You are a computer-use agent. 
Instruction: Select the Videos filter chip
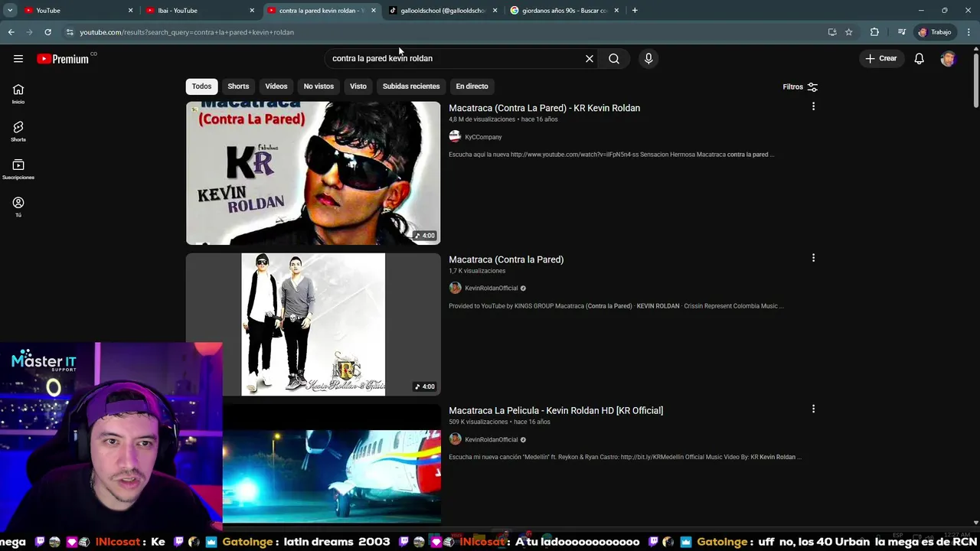coord(276,86)
